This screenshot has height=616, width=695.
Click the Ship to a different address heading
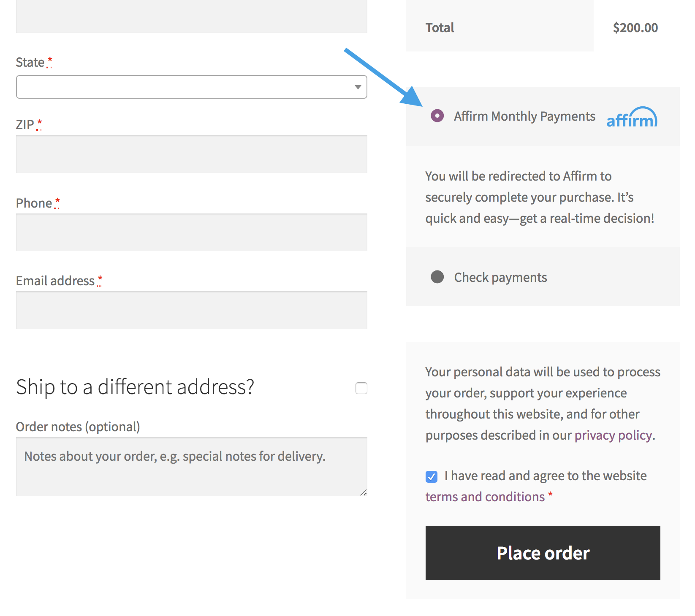[x=135, y=387]
